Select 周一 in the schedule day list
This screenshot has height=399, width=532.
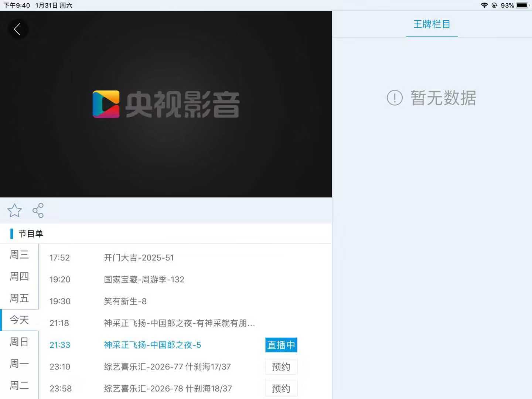pos(19,364)
